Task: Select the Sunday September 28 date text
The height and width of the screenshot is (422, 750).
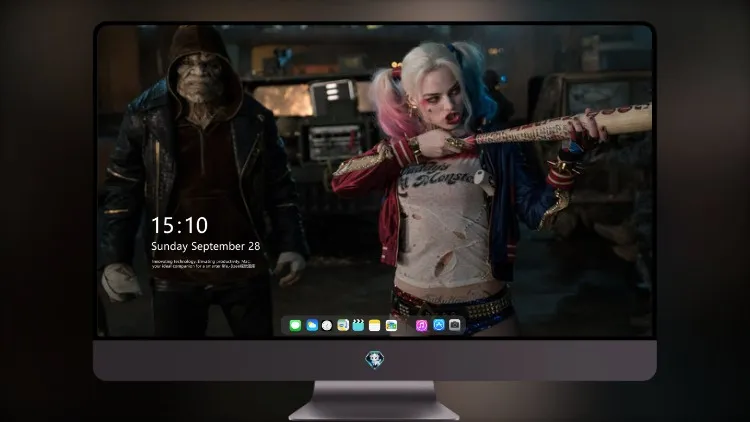Action: click(x=206, y=246)
